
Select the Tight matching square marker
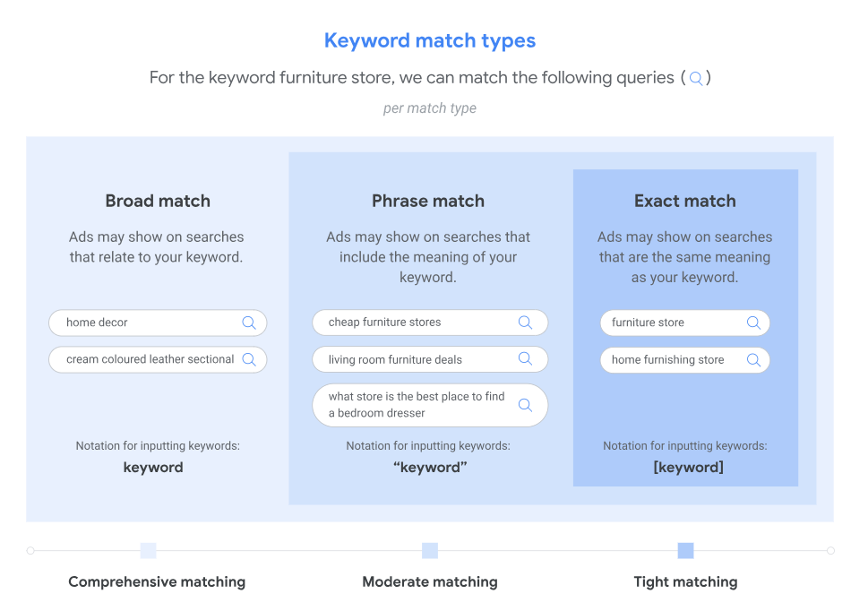[685, 550]
